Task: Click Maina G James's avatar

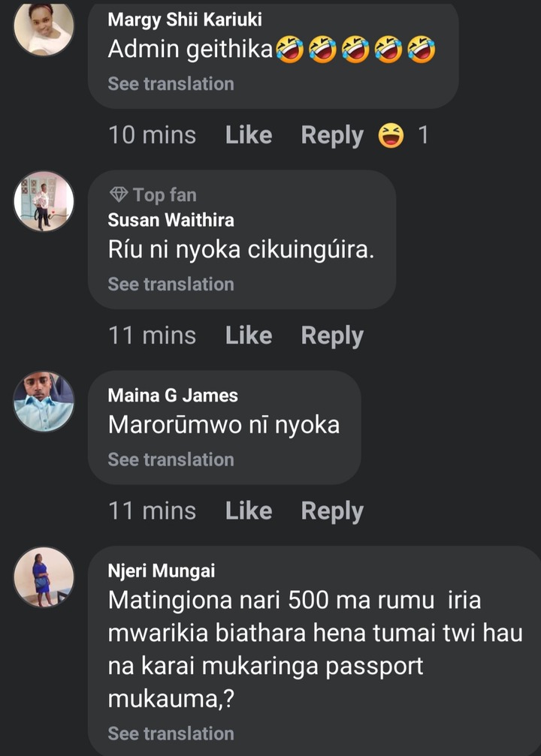Action: (44, 402)
